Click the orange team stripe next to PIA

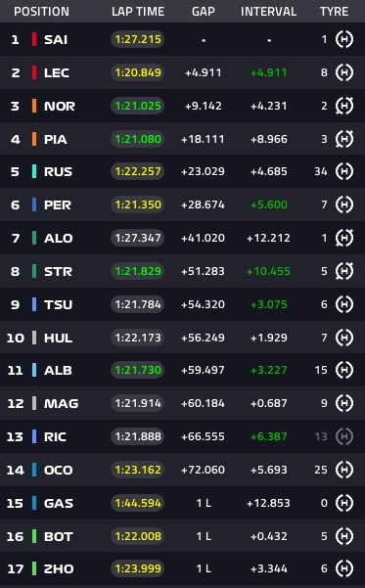[34, 139]
